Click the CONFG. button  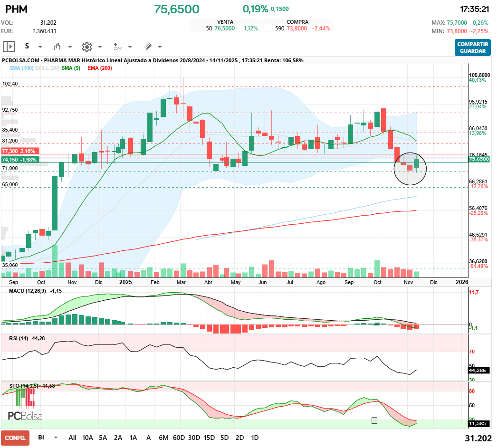coord(15,438)
